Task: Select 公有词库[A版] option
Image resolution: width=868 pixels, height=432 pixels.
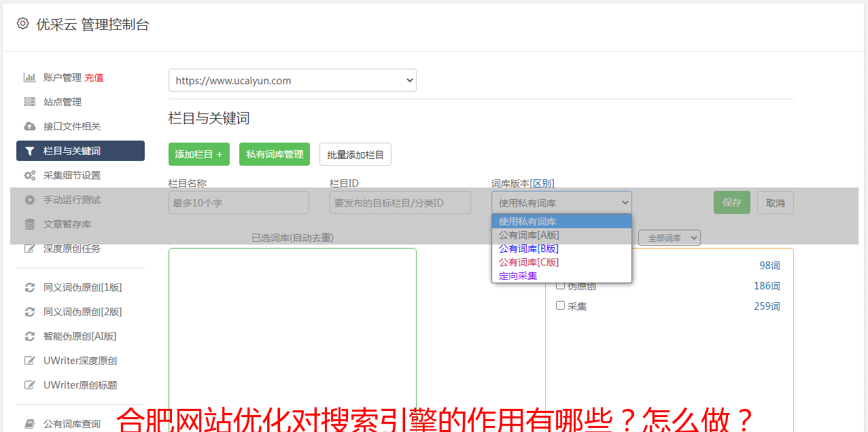Action: point(561,235)
